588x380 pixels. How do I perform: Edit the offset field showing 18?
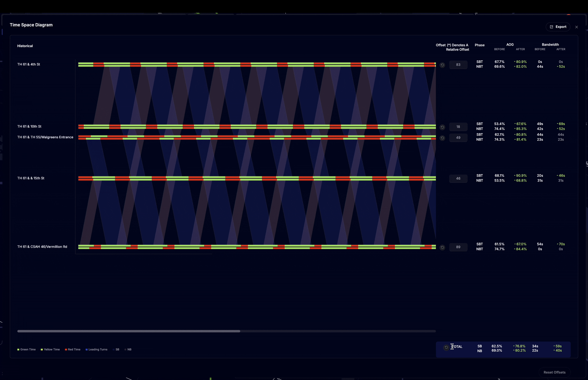click(x=458, y=127)
